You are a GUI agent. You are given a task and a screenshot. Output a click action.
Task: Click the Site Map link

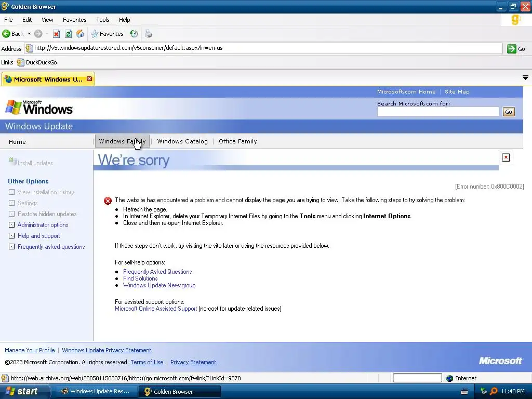[x=457, y=91]
